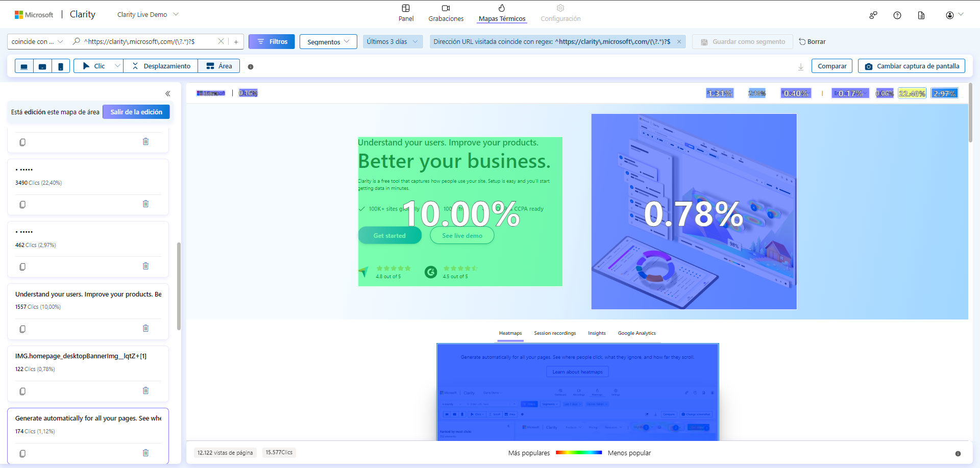The height and width of the screenshot is (468, 980).
Task: Click the Comparar button
Action: (832, 66)
